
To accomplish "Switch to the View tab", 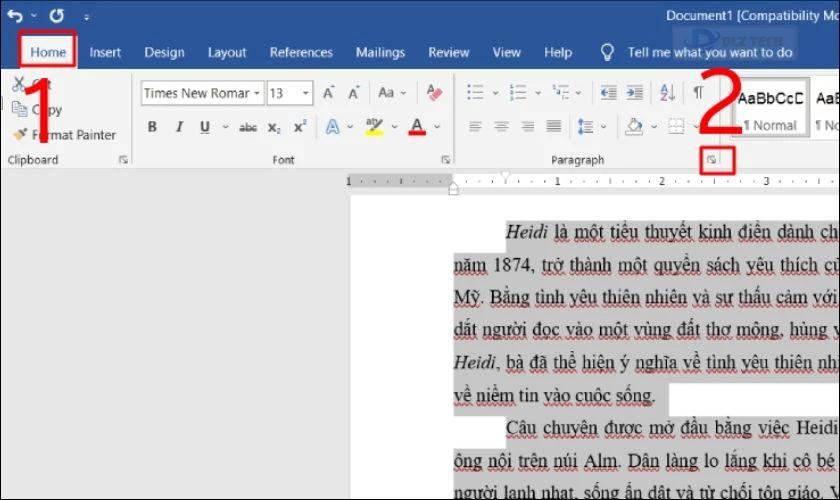I will (506, 52).
